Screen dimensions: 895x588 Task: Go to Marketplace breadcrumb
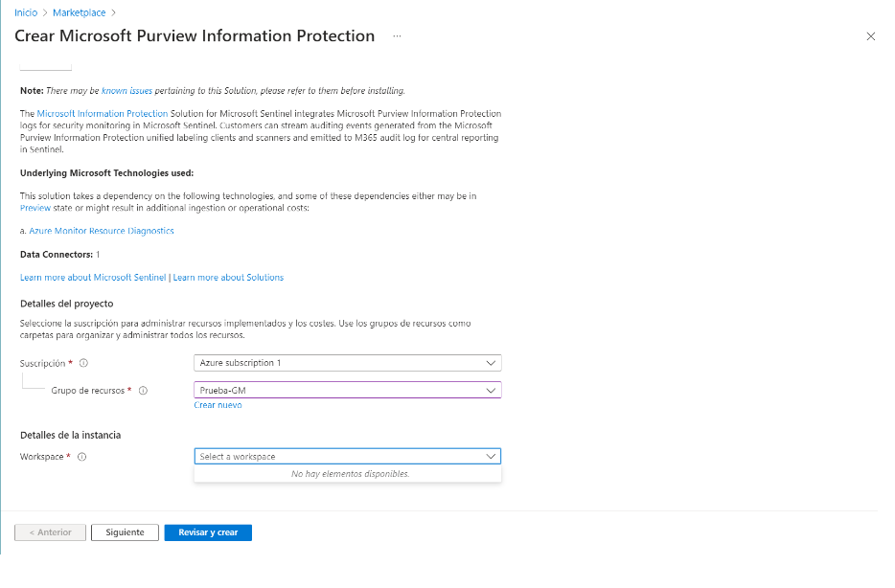pos(79,12)
